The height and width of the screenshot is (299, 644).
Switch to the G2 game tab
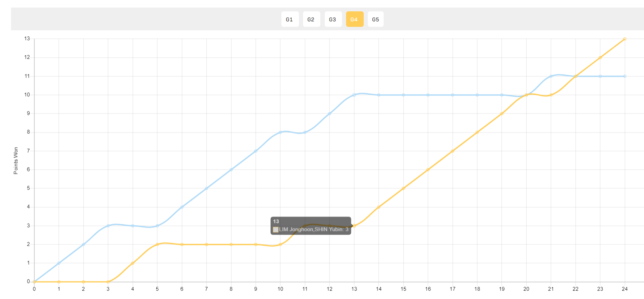point(311,19)
